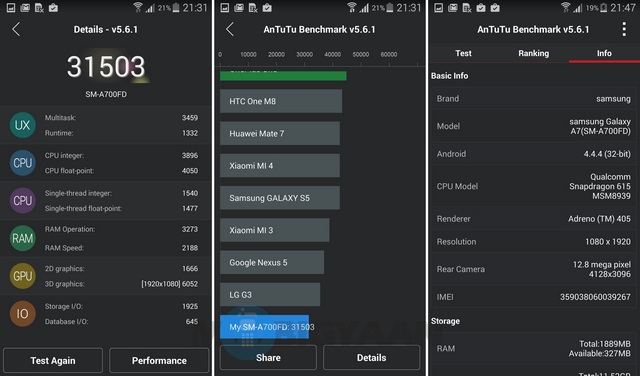Switch to the Test tab
640x376 pixels.
coord(463,53)
